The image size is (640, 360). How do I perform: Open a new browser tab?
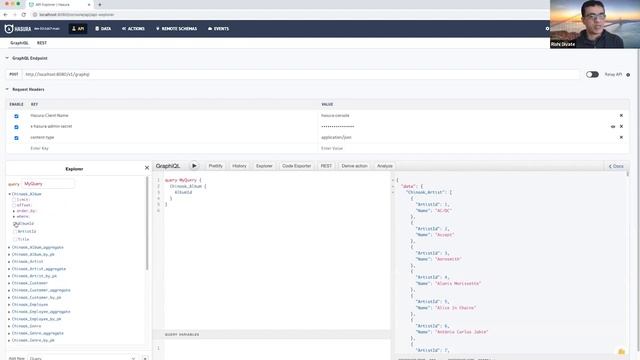(100, 5)
